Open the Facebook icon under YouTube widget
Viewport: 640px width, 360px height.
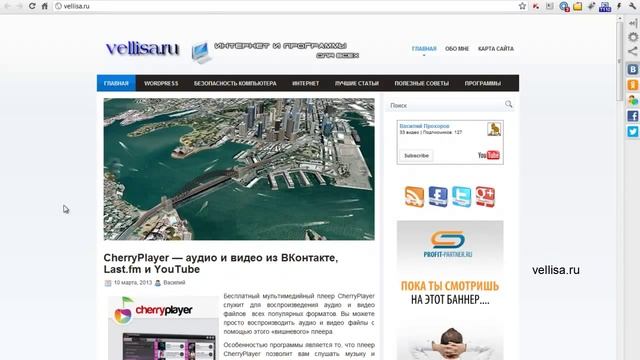(438, 197)
